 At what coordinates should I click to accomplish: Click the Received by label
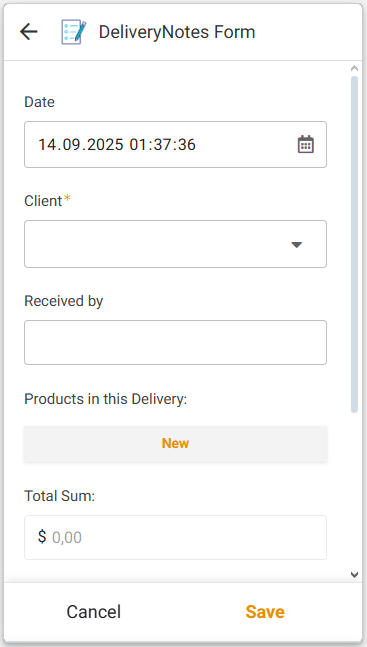64,301
